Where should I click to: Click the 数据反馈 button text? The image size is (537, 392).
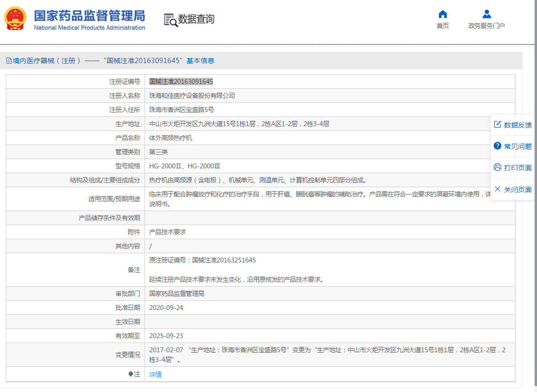point(518,125)
